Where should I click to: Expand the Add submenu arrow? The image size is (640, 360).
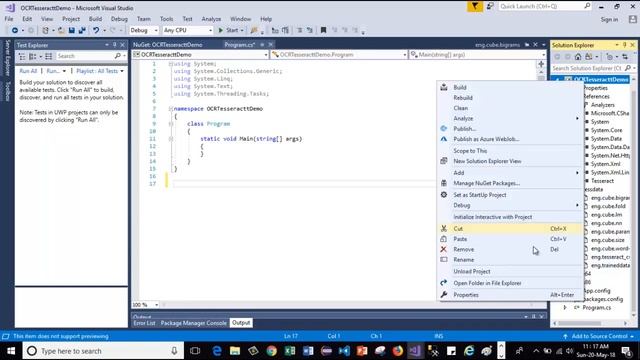[577, 173]
